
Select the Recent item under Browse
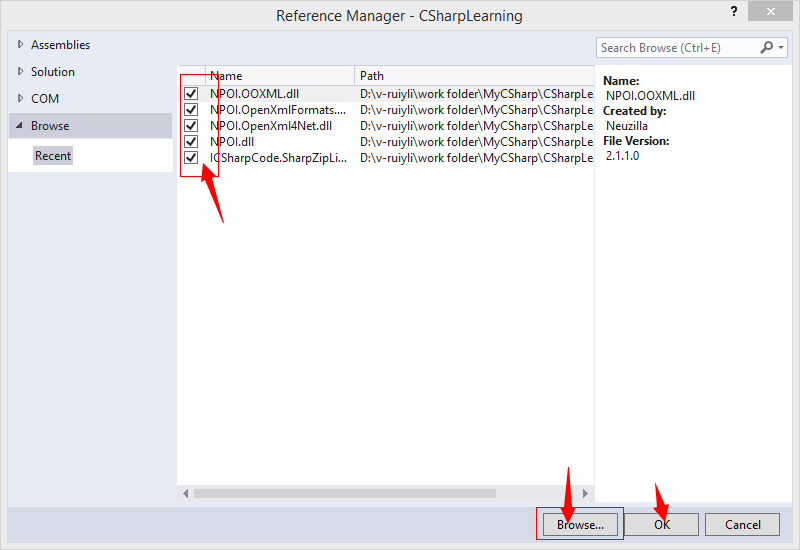(x=53, y=156)
